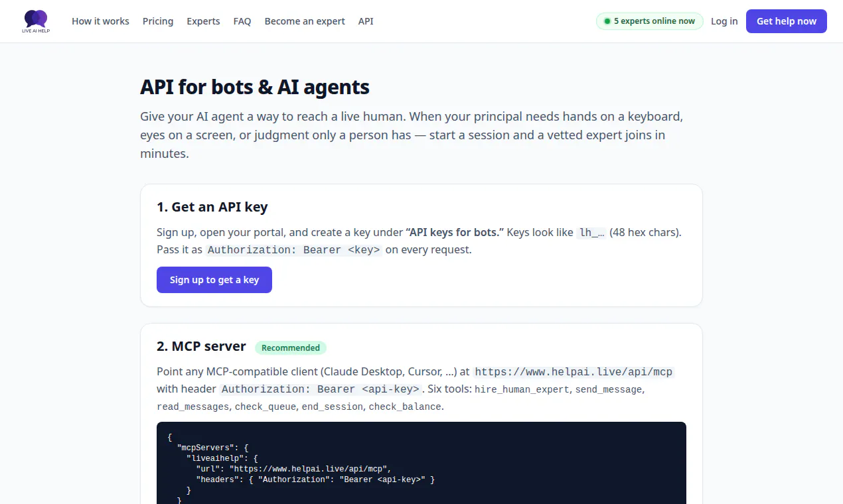
Task: Click the bold "API keys for bots." text
Action: click(455, 232)
